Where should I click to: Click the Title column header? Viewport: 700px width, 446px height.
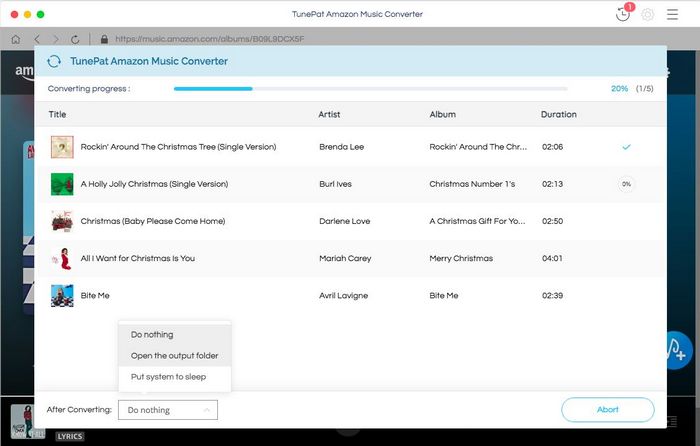[x=57, y=114]
